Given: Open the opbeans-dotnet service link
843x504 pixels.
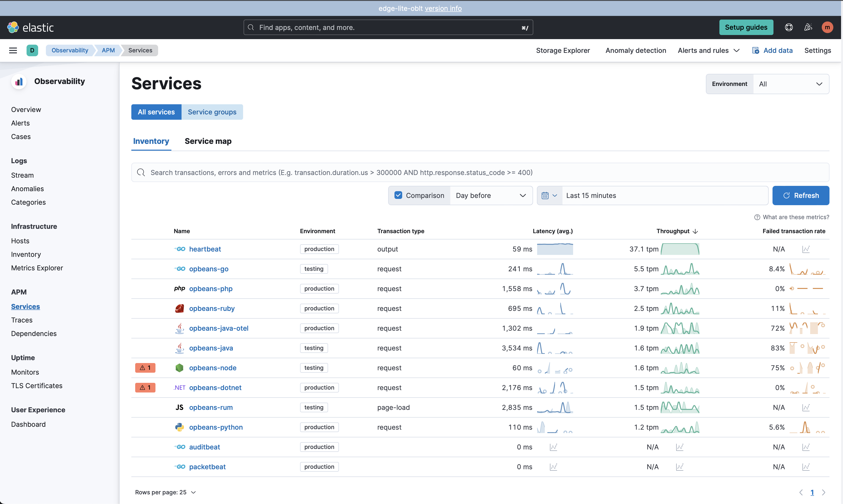Looking at the screenshot, I should pos(215,387).
